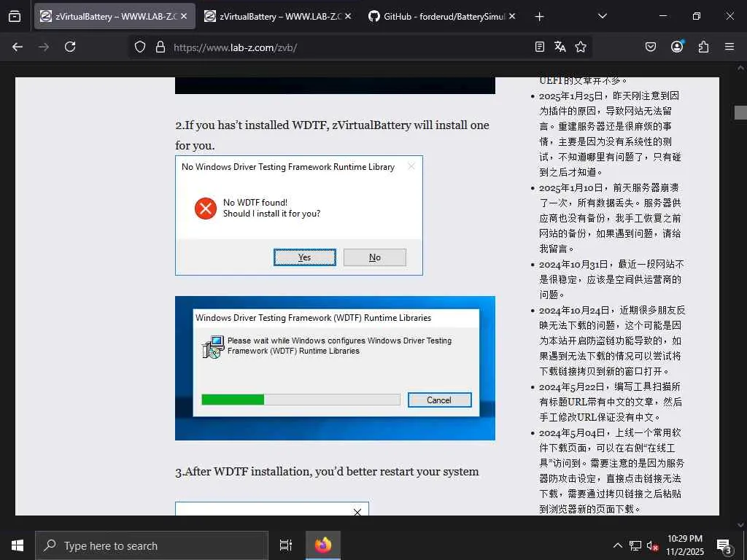
Task: Show hidden system tray icons
Action: 617,545
